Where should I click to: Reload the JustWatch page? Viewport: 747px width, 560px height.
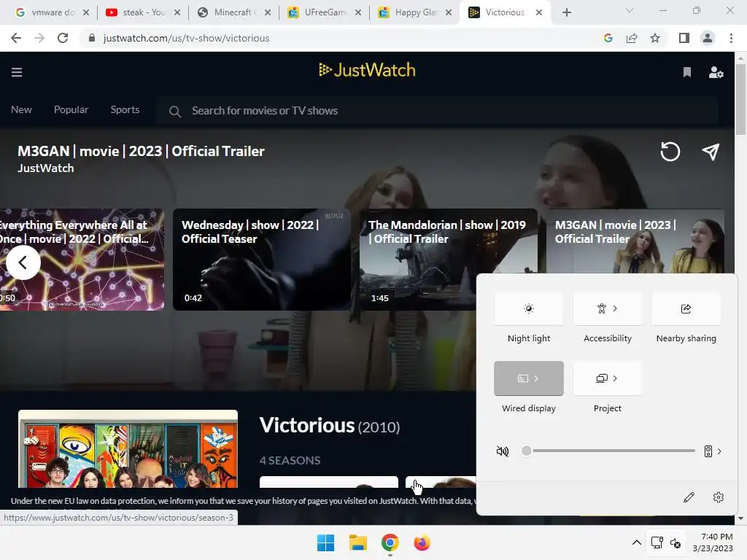63,38
